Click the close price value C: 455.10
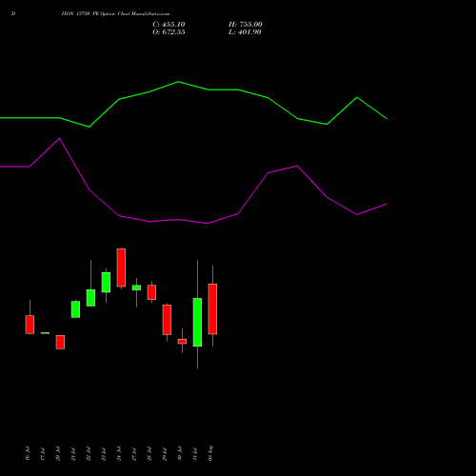Viewport: 476px width, 476px height. 169,25
